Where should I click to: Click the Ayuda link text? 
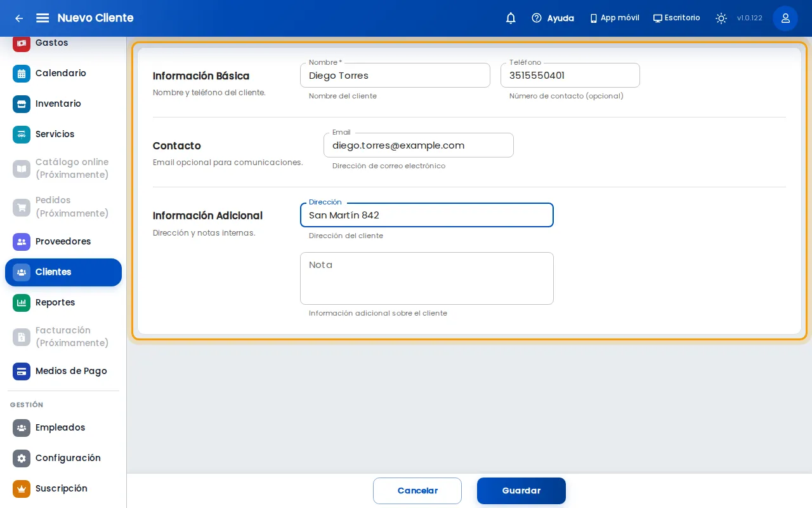(561, 18)
